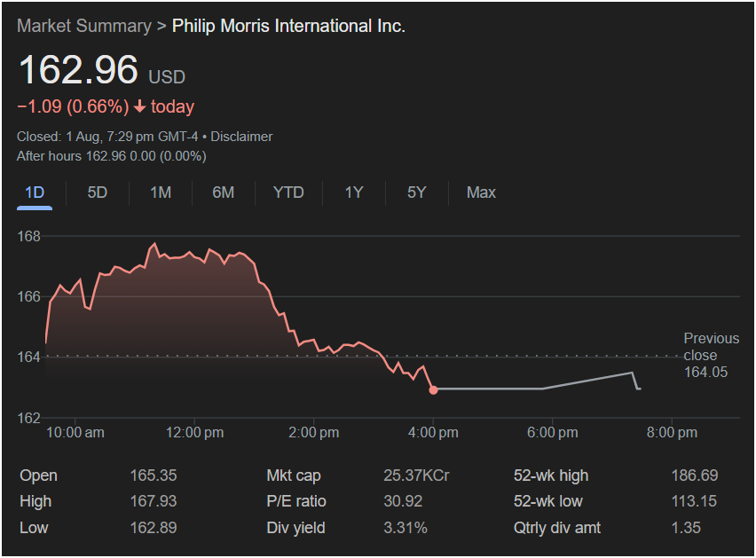Click the Div yield 3.31% value
Viewport: 756px width, 558px height.
[x=405, y=528]
